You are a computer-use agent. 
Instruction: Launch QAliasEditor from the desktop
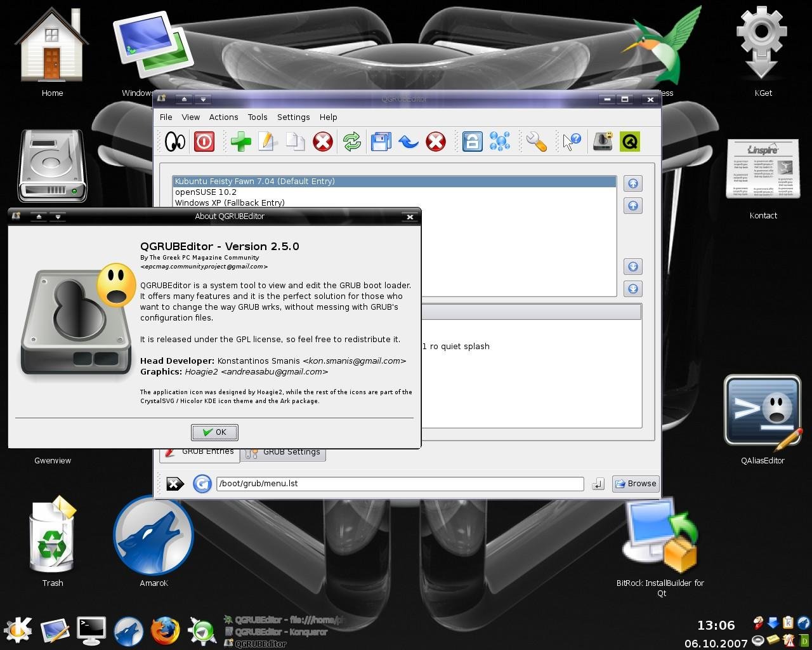(x=763, y=420)
